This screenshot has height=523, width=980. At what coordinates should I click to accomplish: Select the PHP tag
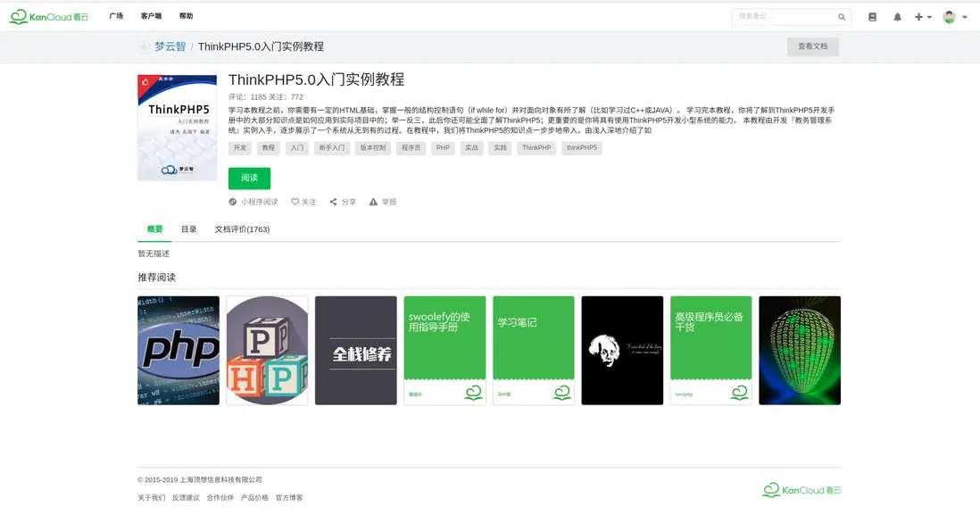443,148
